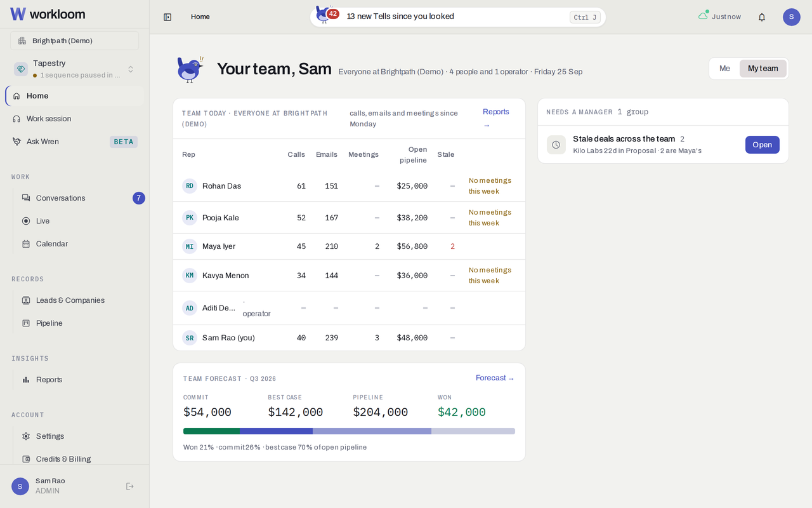Open Ask Wren beta
This screenshot has height=508, width=812.
click(x=75, y=142)
